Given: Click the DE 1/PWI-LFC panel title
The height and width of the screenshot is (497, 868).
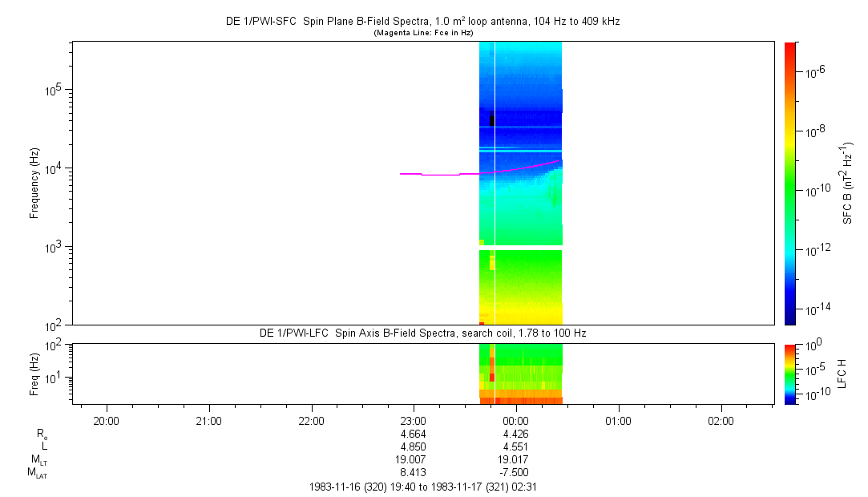Looking at the screenshot, I should [x=422, y=333].
